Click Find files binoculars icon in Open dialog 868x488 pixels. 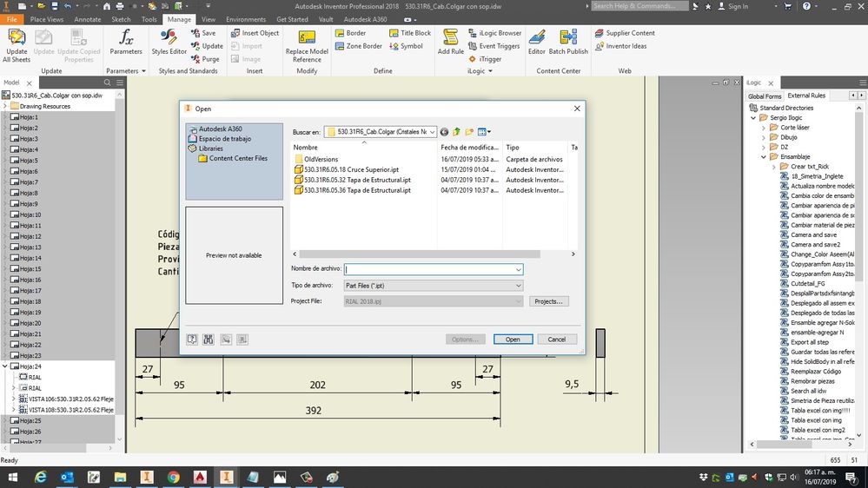click(x=209, y=340)
